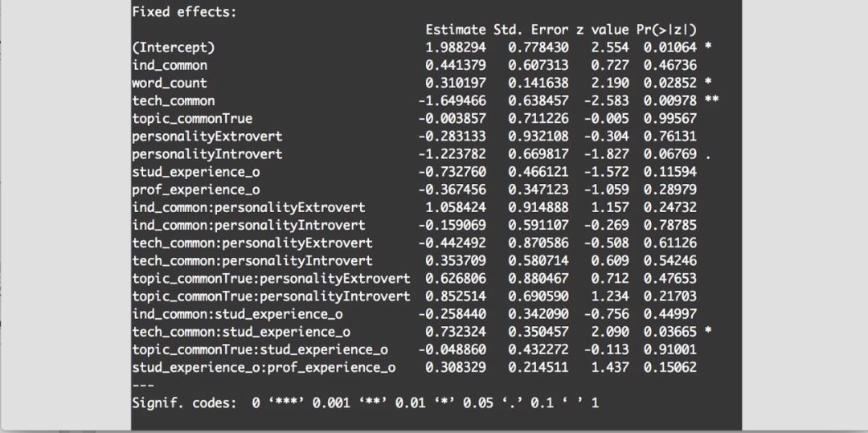Click the ind_common:personalityExtrovert interaction label
The width and height of the screenshot is (868, 433).
248,207
